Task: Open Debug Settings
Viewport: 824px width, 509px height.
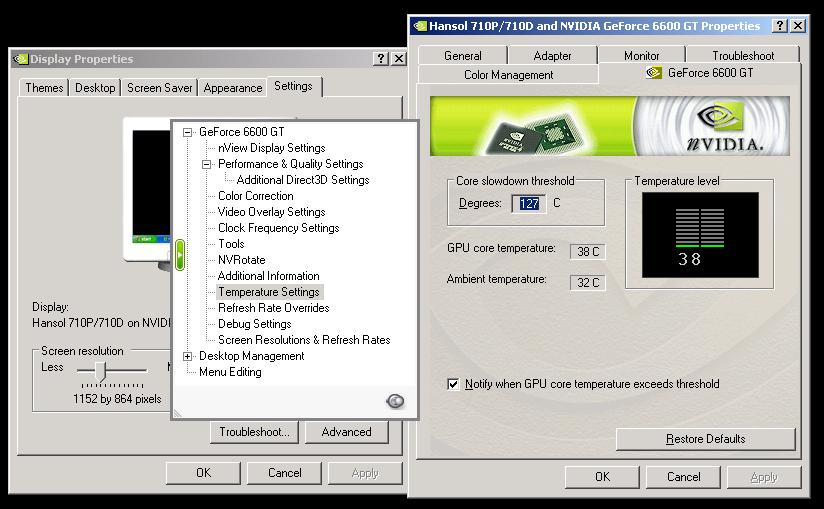Action: coord(255,324)
